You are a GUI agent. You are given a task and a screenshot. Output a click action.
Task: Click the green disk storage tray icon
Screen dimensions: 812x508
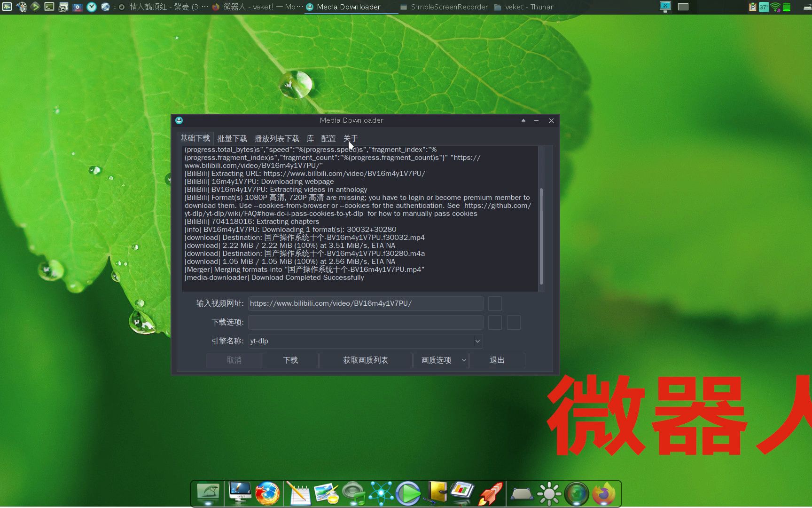click(787, 7)
